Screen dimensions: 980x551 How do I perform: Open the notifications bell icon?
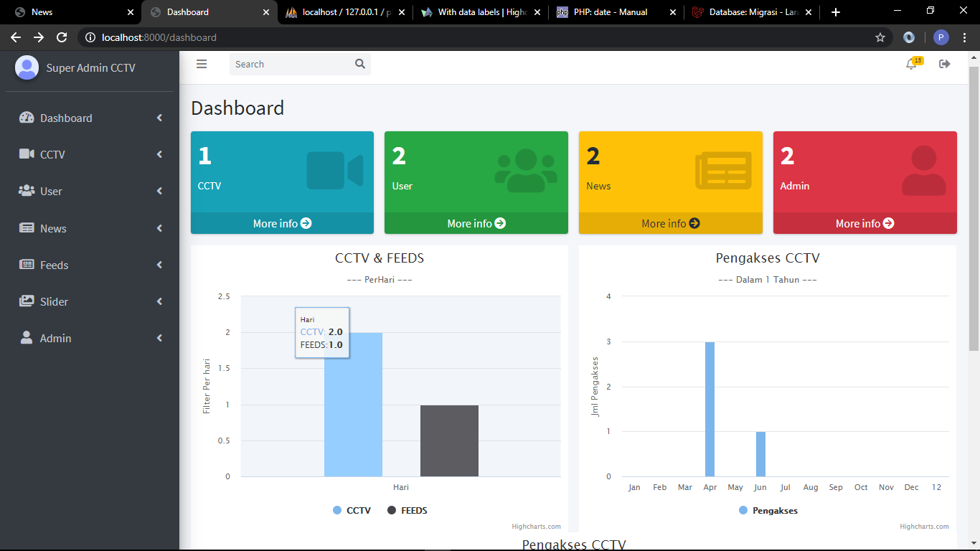[x=911, y=65]
